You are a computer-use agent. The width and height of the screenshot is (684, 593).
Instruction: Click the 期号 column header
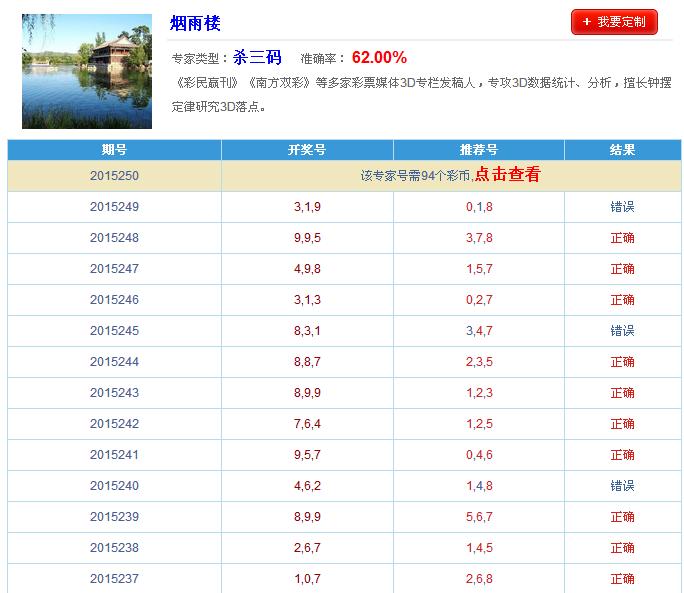[114, 150]
